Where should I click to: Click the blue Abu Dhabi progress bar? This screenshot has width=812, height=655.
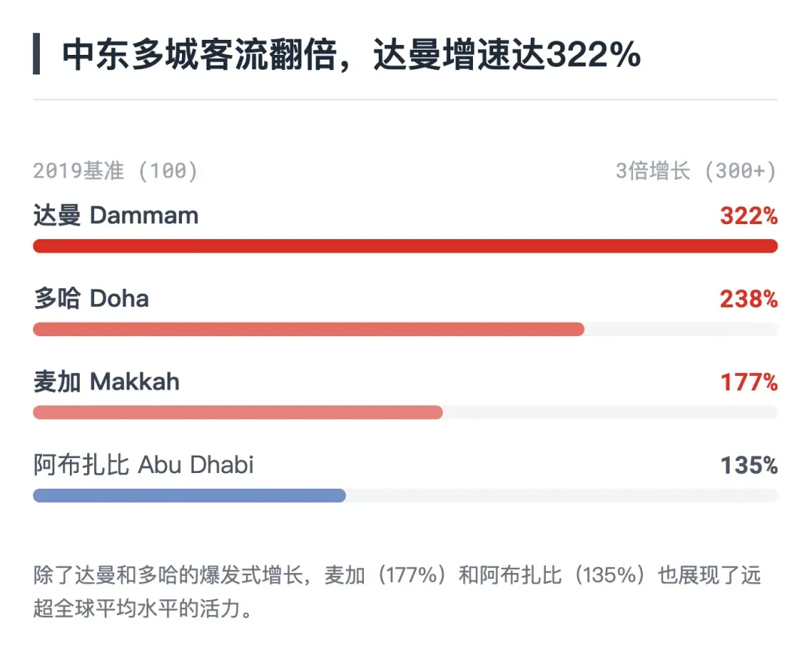tap(189, 496)
